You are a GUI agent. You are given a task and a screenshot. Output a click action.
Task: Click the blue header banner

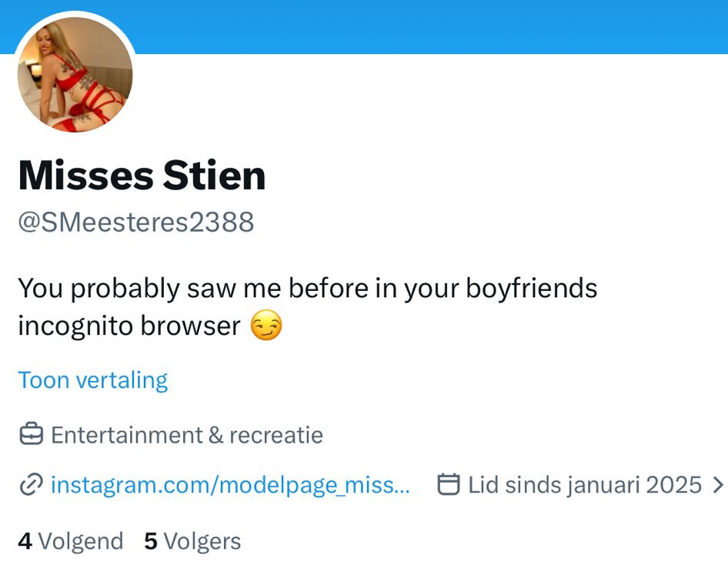pos(431,27)
